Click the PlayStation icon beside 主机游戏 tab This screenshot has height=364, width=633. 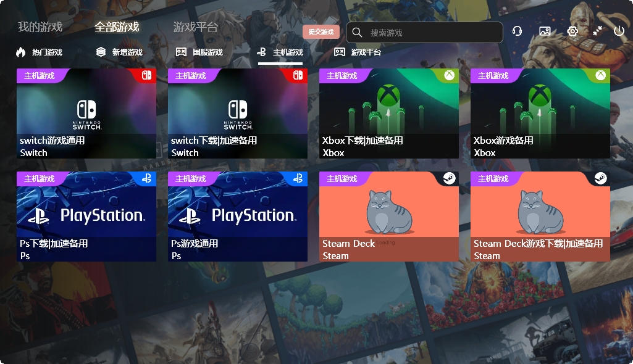[x=262, y=52]
